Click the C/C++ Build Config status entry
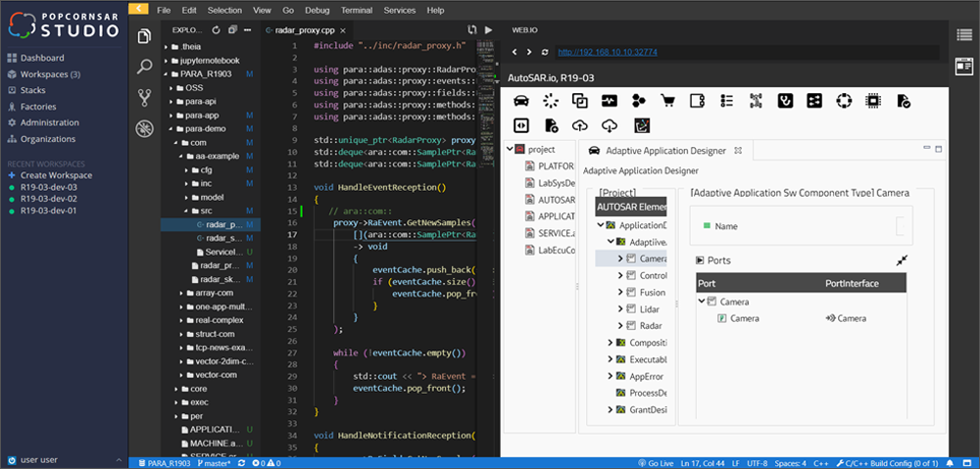 pos(887,463)
